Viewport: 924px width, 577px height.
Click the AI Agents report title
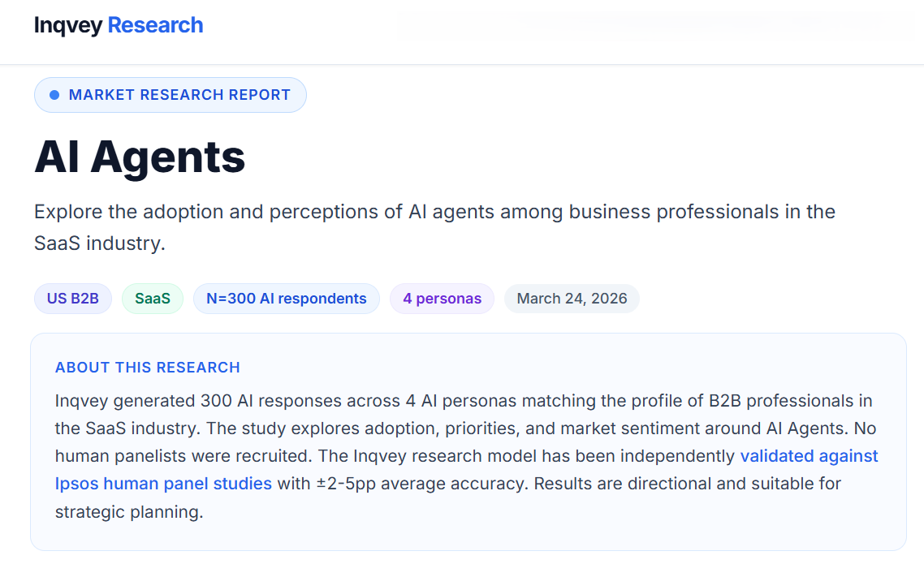click(140, 157)
